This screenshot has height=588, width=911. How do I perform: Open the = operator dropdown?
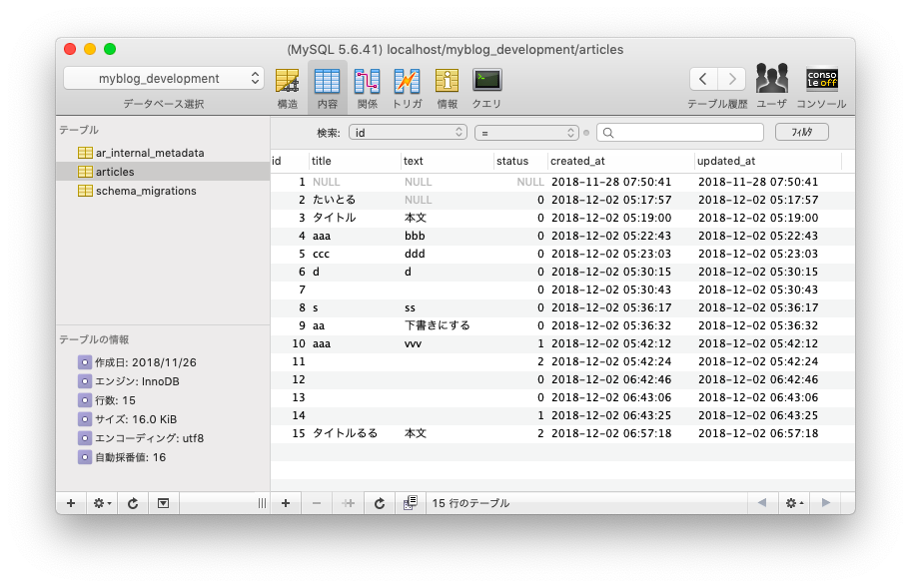526,133
